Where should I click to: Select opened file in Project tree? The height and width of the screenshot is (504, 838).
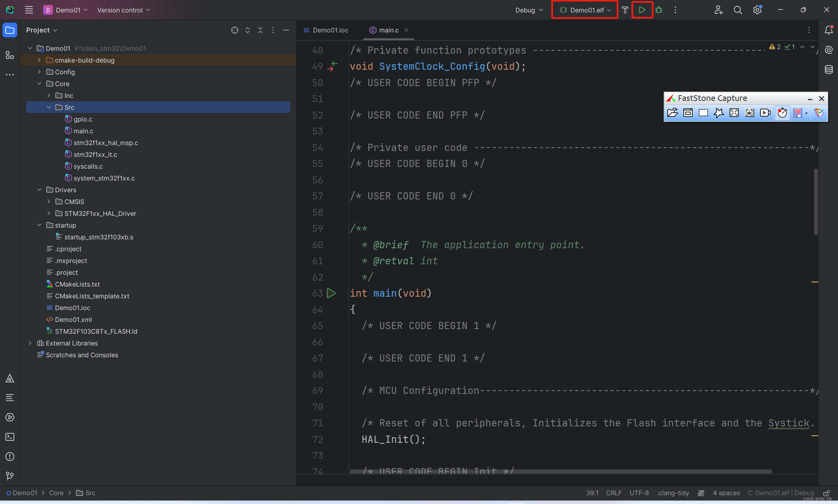(x=234, y=30)
